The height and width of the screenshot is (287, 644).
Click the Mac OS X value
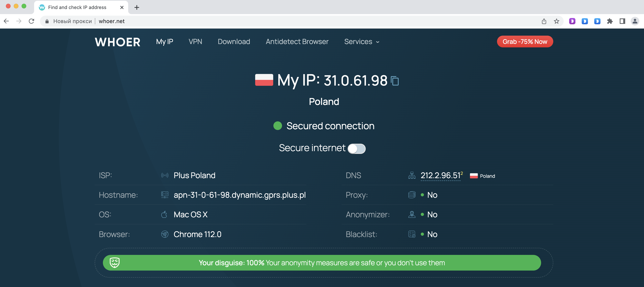(x=190, y=214)
